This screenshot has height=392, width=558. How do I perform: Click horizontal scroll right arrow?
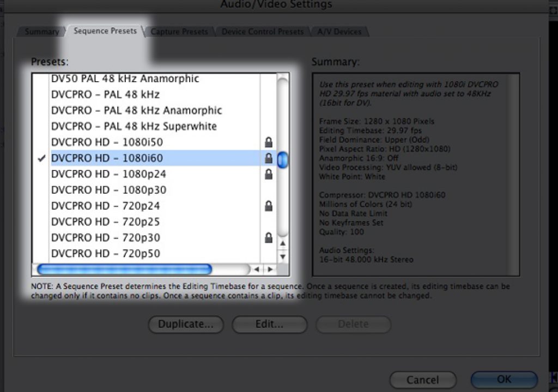point(270,269)
